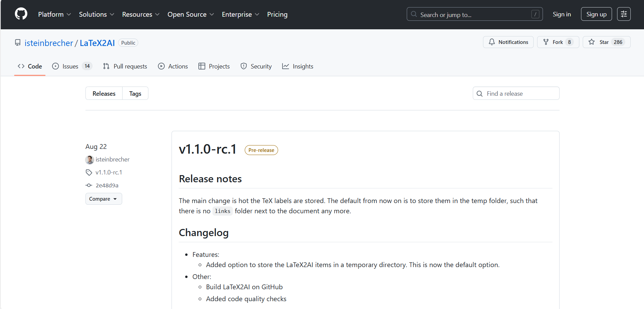Select the Releases view button
The height and width of the screenshot is (309, 644).
[x=104, y=93]
